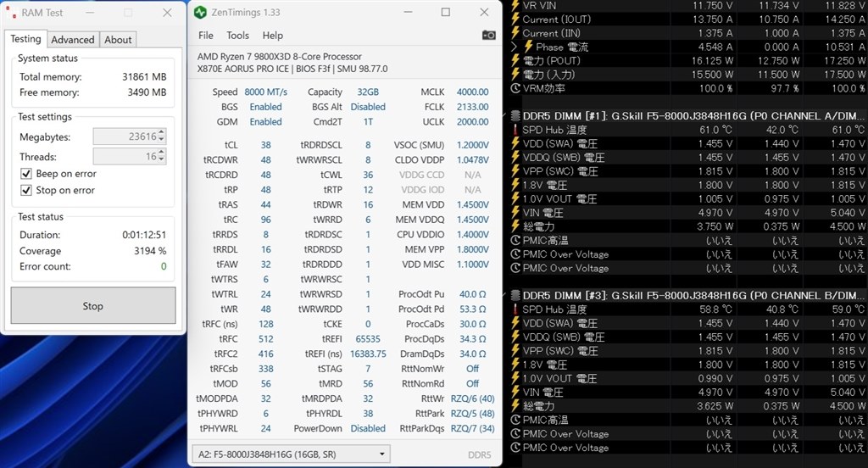Click the ZenTimings screenshot camera icon

(489, 36)
